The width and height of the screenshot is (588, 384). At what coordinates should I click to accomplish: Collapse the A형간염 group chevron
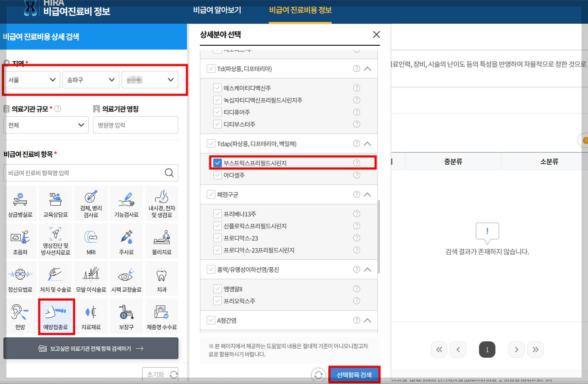pyautogui.click(x=367, y=320)
